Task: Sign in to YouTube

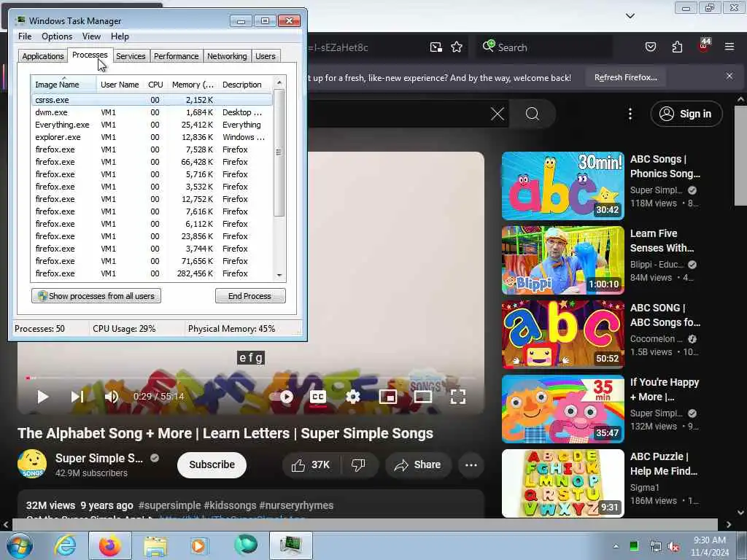Action: coord(686,114)
